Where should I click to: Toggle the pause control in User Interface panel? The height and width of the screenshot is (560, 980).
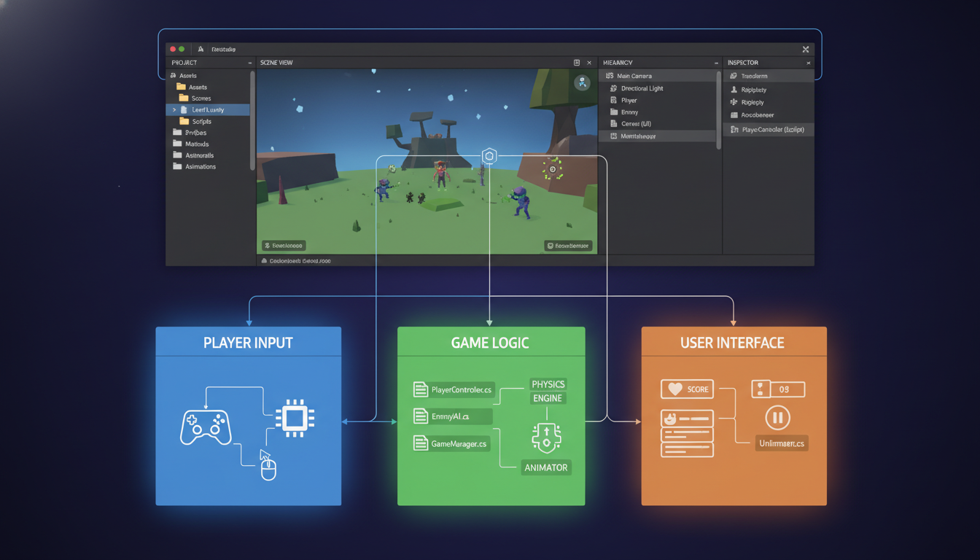coord(777,417)
